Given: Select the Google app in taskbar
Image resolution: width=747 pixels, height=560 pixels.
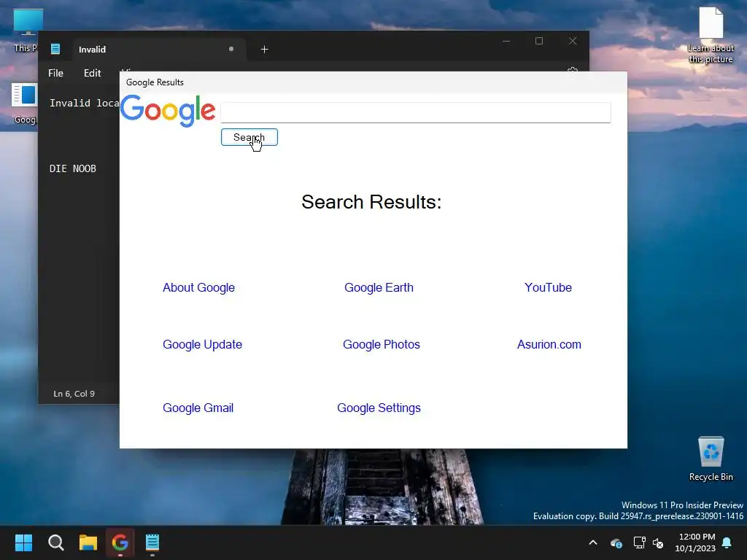Looking at the screenshot, I should click(120, 542).
